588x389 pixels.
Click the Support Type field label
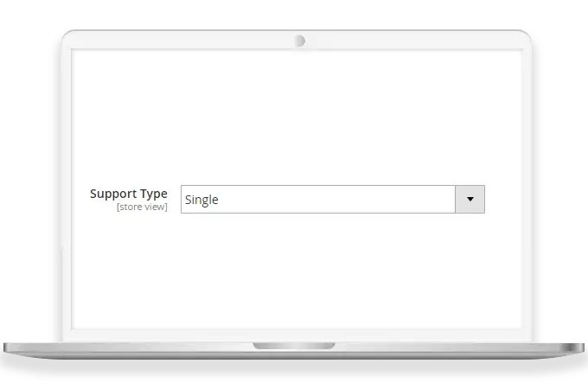coord(129,194)
